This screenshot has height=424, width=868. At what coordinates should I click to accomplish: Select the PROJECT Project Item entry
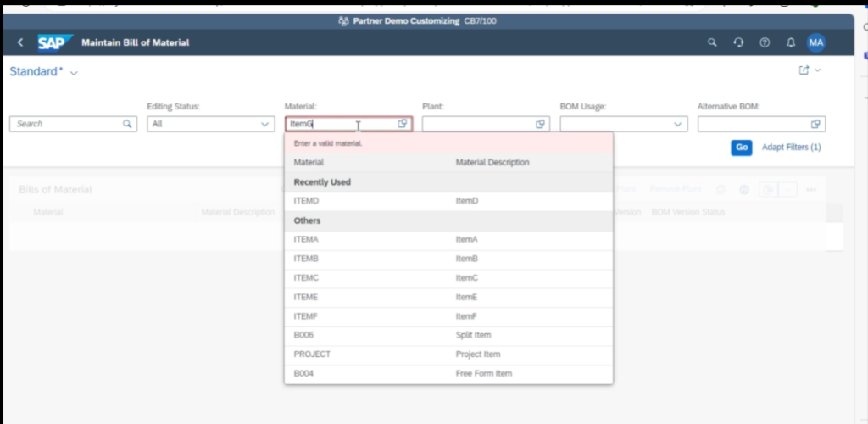point(312,354)
